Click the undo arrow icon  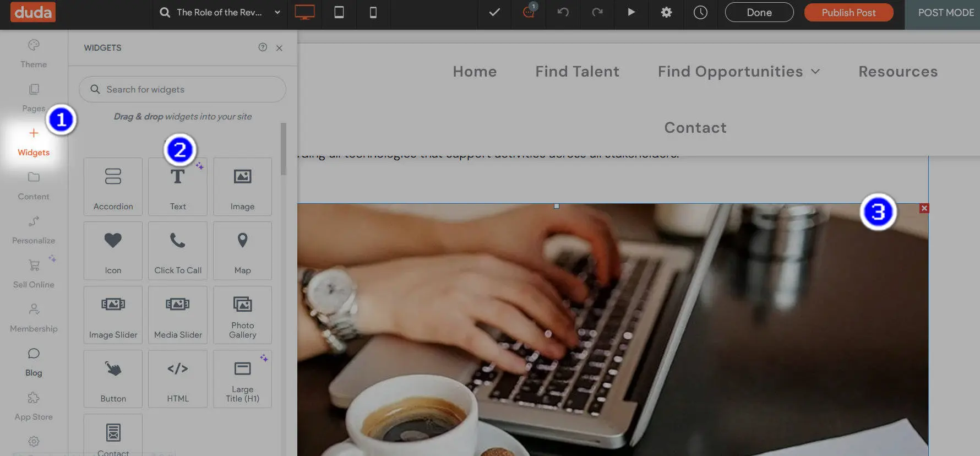pyautogui.click(x=563, y=12)
